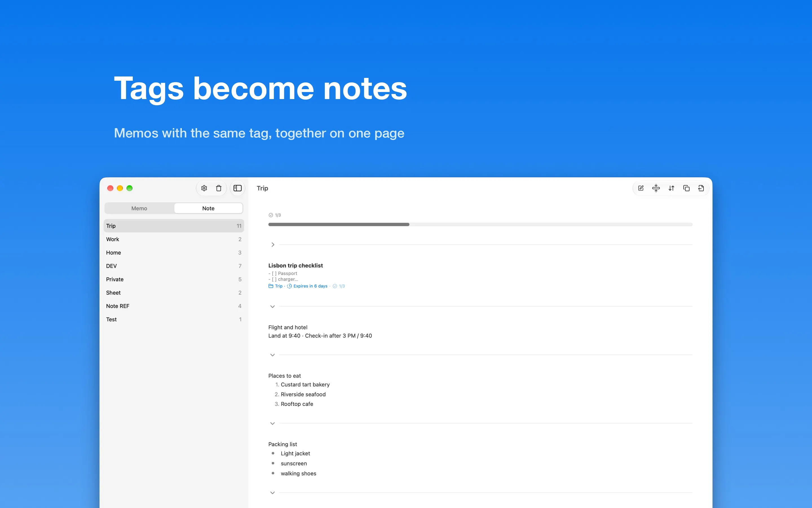Viewport: 812px width, 508px height.
Task: Click the Custard tart bakery item
Action: click(305, 384)
